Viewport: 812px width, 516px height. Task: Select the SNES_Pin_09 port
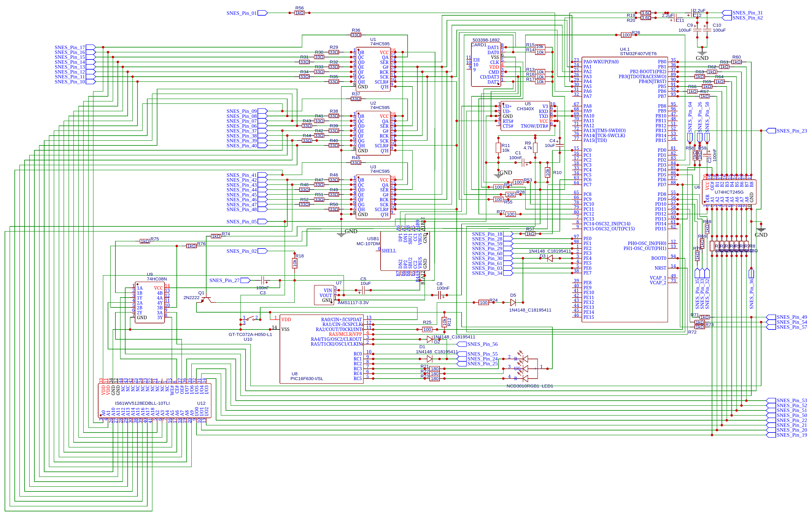[247, 111]
